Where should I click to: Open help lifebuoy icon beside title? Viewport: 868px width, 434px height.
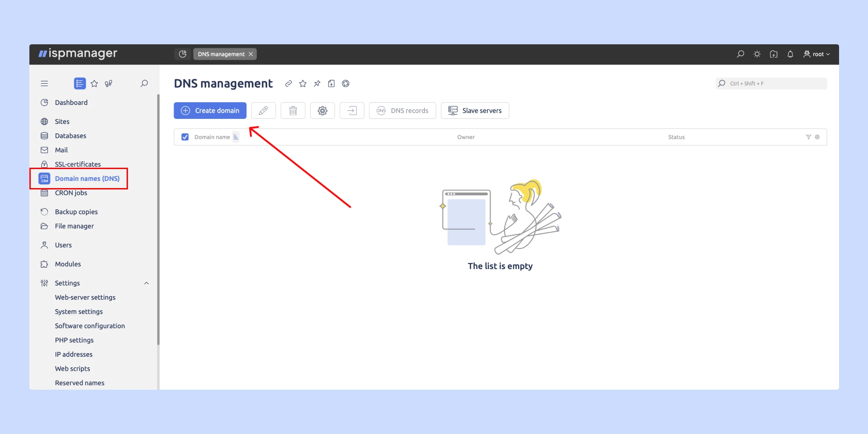click(x=346, y=84)
